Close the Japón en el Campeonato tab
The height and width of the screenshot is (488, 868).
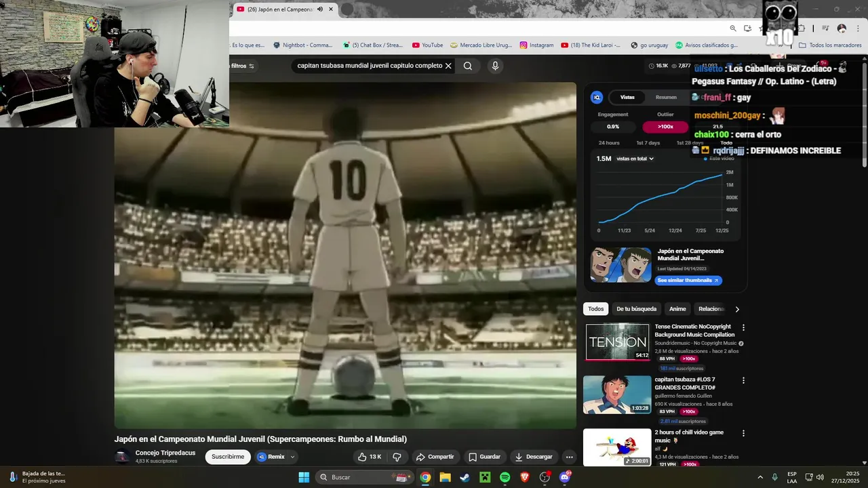[331, 9]
